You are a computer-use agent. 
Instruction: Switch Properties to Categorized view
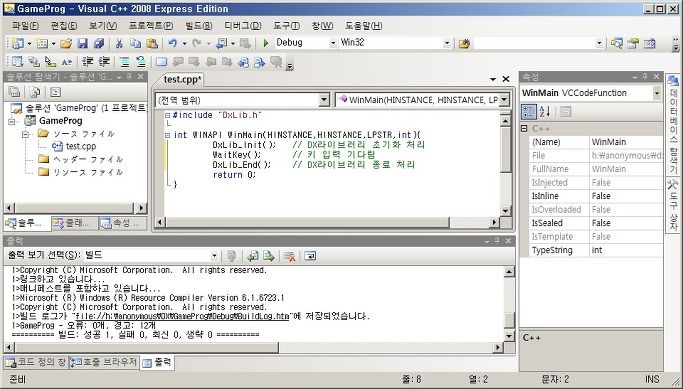[x=528, y=112]
